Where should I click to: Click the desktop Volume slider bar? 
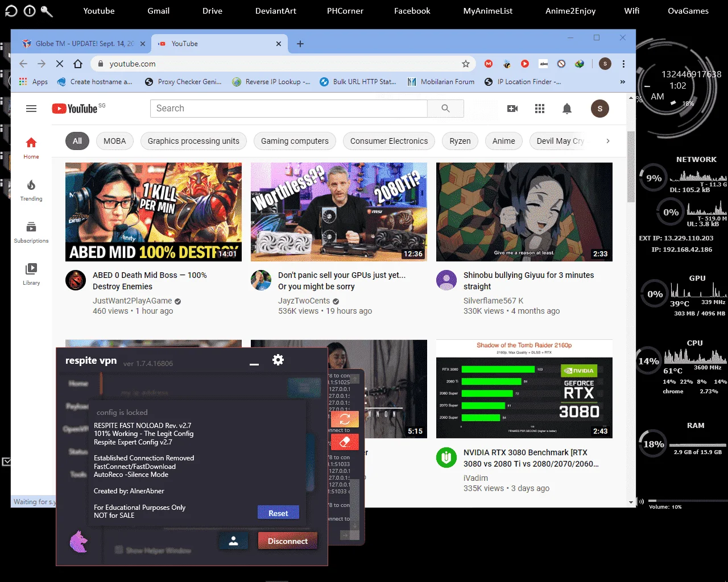click(687, 501)
